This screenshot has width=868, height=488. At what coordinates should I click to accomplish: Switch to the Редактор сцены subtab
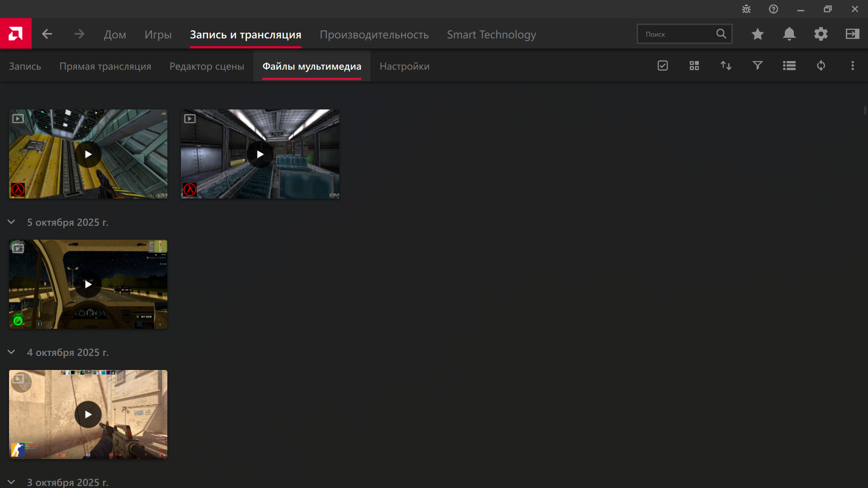click(207, 66)
